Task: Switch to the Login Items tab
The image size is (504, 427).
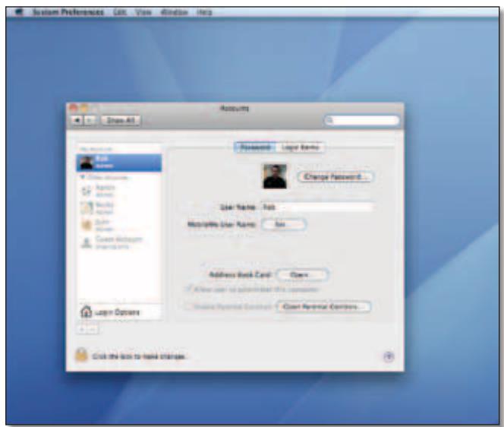Action: (301, 147)
